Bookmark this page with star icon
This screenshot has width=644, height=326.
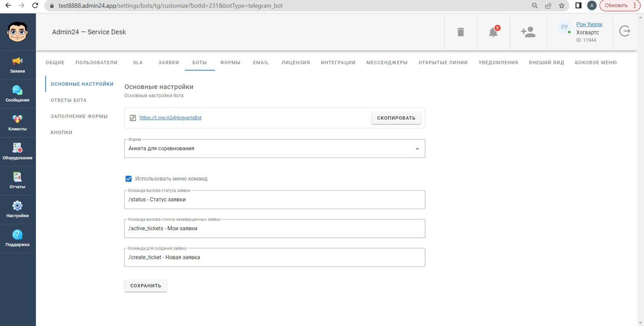[x=562, y=5]
